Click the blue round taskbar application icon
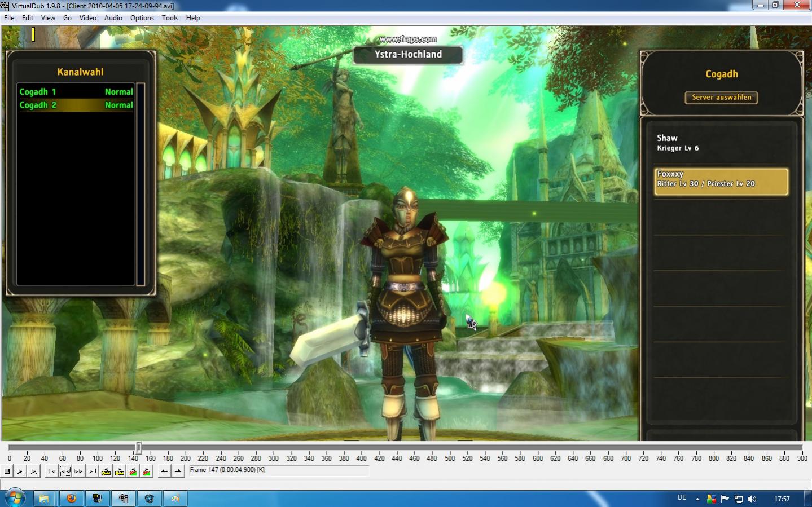This screenshot has width=812, height=507. (149, 499)
